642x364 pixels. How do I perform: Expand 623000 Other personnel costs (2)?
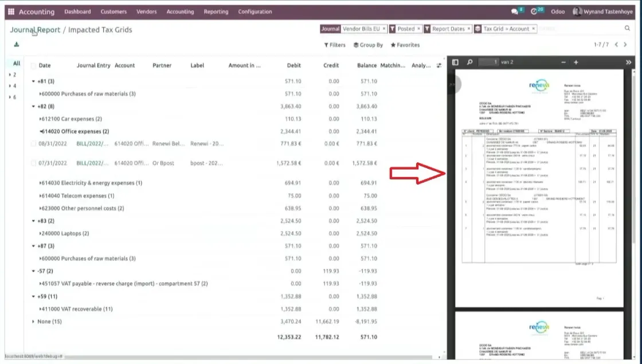tap(40, 208)
